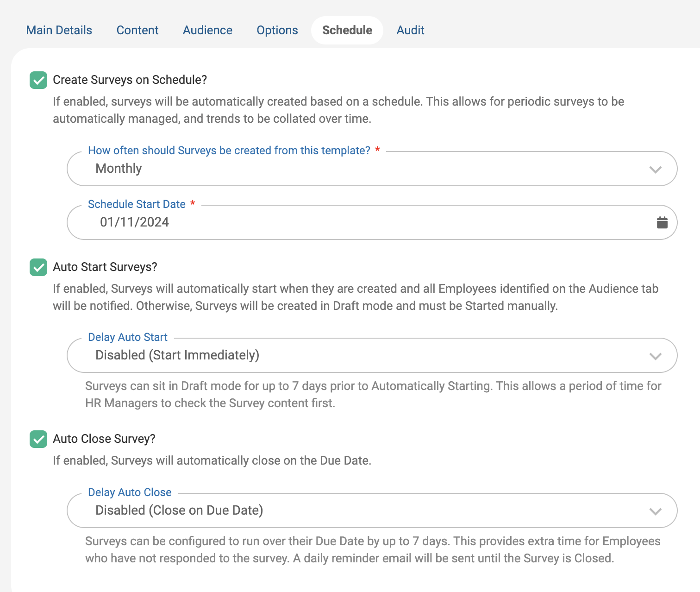Select the Options tab
This screenshot has height=592, width=700.
[x=277, y=30]
